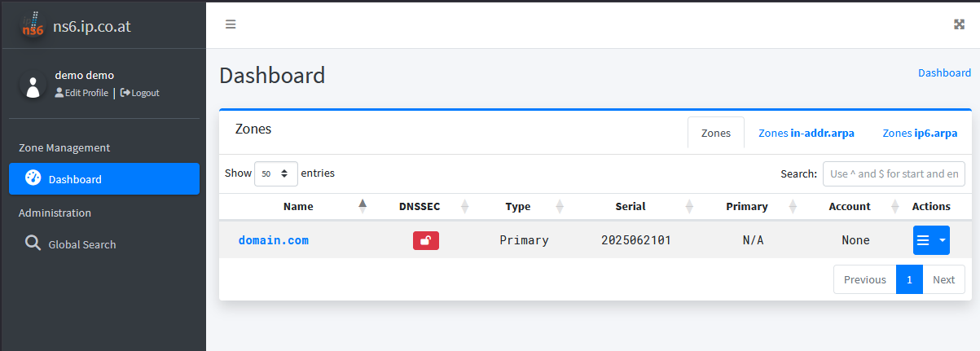980x351 pixels.
Task: Toggle the hamburger sidebar menu icon
Action: coord(231,24)
